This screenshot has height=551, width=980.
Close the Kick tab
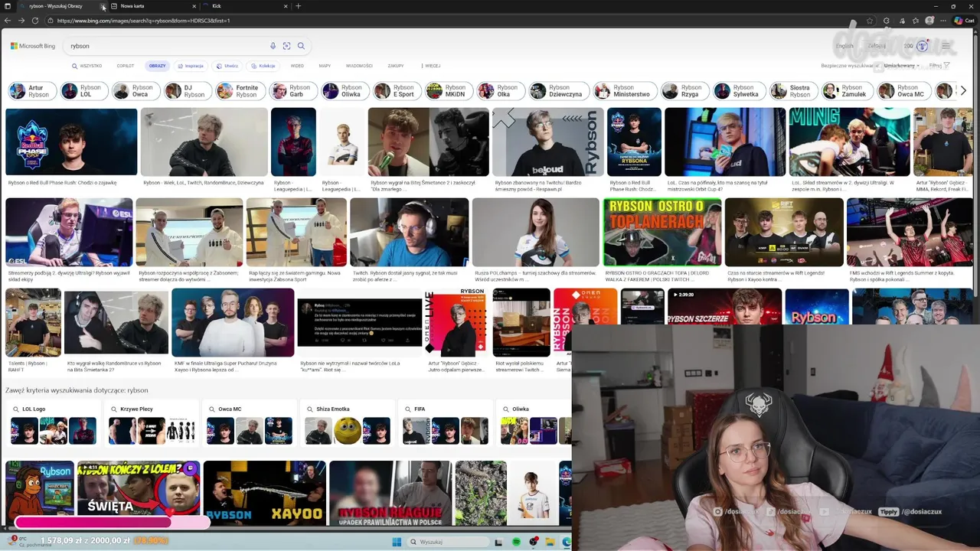[286, 6]
